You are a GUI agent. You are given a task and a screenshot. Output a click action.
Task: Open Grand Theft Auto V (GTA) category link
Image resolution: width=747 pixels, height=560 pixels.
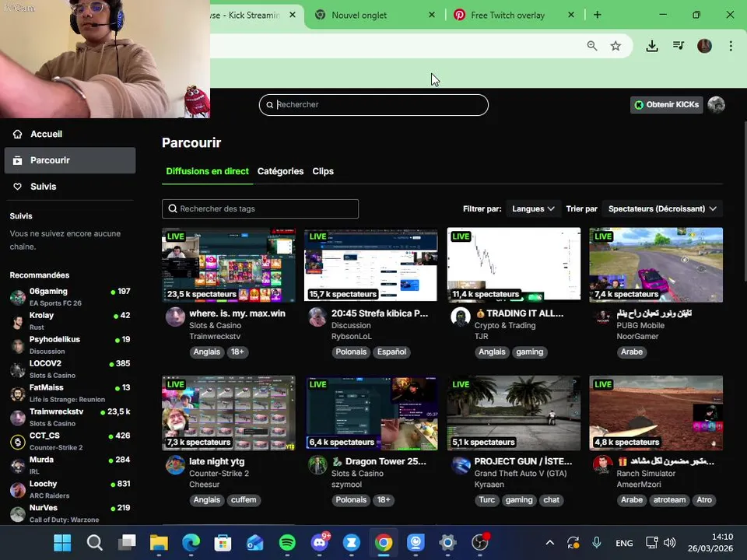pos(521,474)
